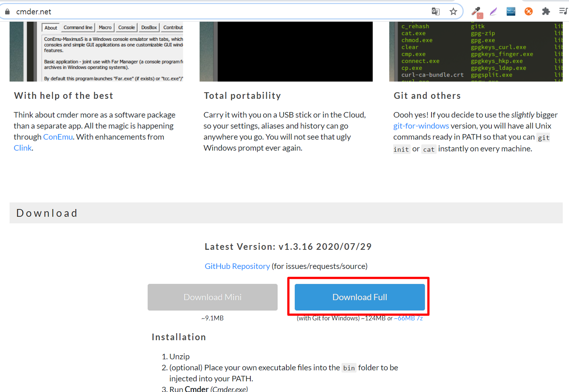569x392 pixels.
Task: Open the Google Translate page icon
Action: click(436, 12)
